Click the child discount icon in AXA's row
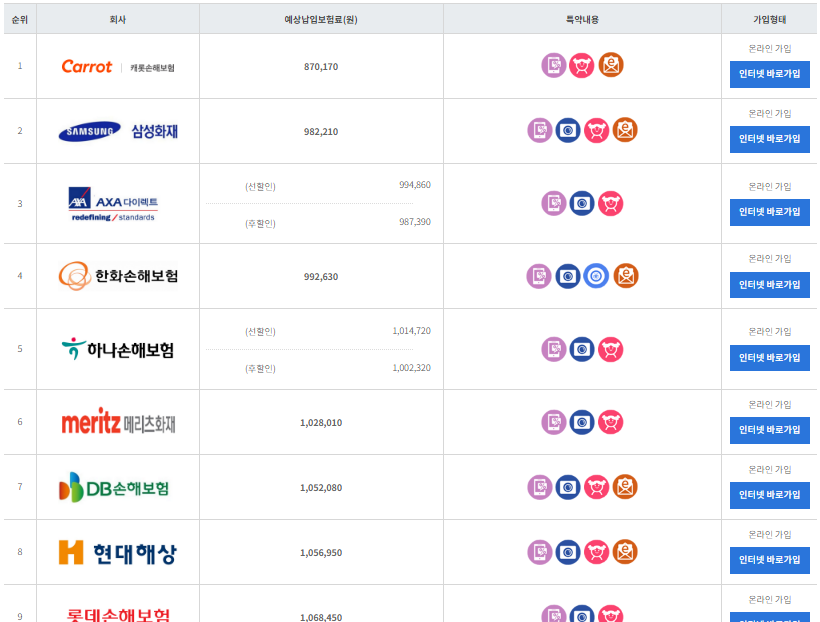820x622 pixels. click(612, 203)
